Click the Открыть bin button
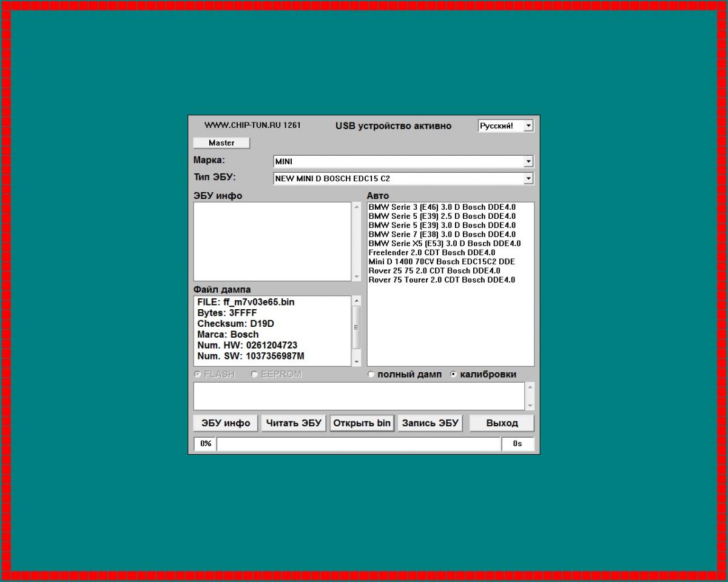Image resolution: width=728 pixels, height=582 pixels. click(x=362, y=423)
